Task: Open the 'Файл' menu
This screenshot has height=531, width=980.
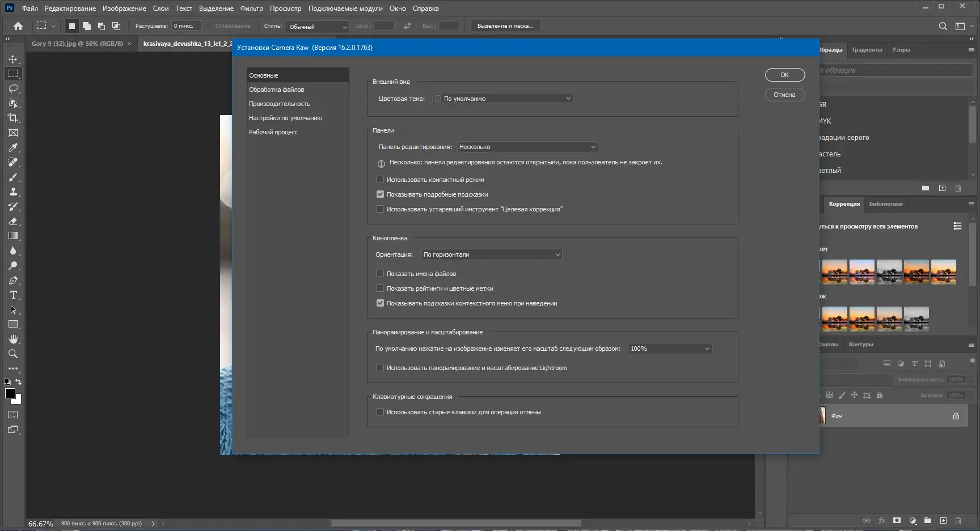Action: click(x=30, y=9)
